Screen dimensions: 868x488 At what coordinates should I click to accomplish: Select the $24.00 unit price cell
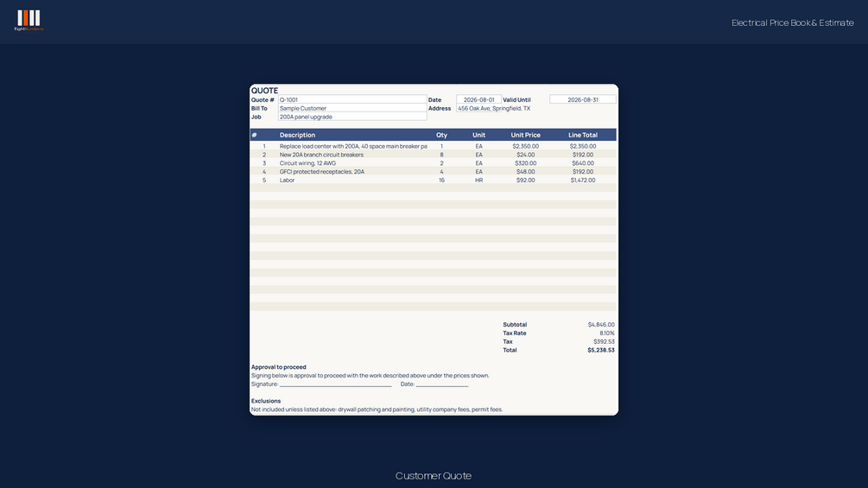tap(525, 155)
